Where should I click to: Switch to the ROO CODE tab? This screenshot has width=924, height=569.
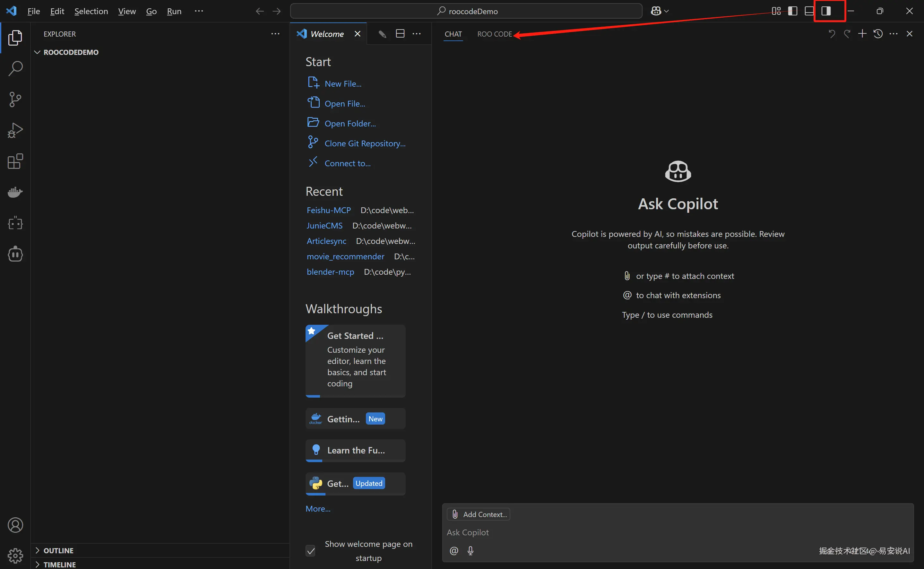click(x=494, y=34)
